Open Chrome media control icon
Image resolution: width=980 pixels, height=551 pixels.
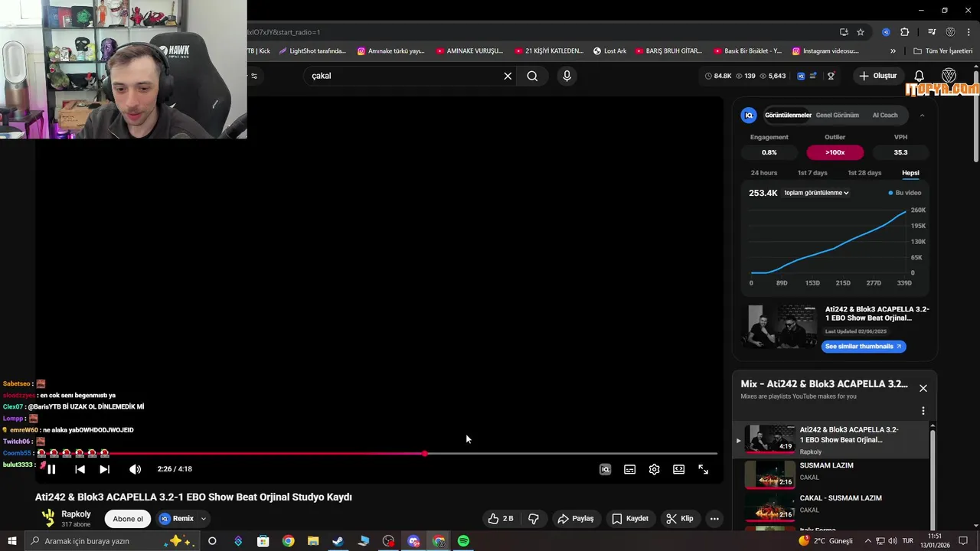coord(932,32)
